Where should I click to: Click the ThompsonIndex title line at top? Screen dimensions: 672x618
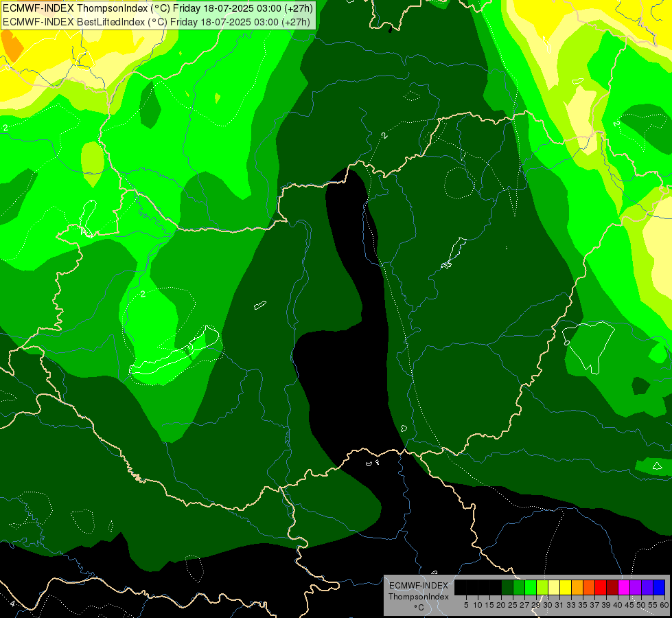pyautogui.click(x=157, y=8)
